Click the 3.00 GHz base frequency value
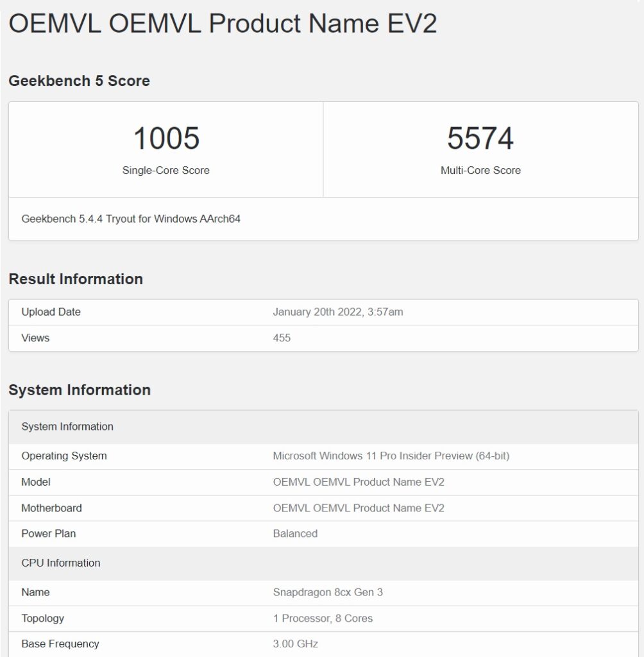 click(295, 644)
